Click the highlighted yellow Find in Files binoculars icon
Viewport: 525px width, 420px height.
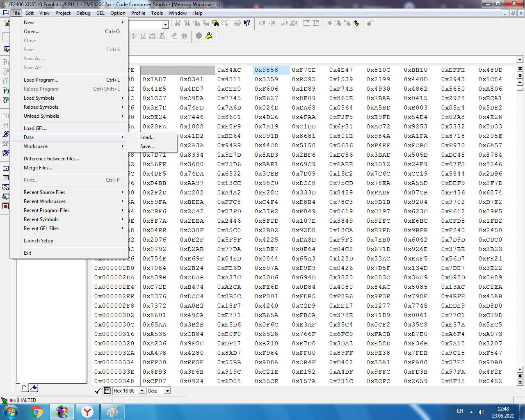pyautogui.click(x=215, y=23)
